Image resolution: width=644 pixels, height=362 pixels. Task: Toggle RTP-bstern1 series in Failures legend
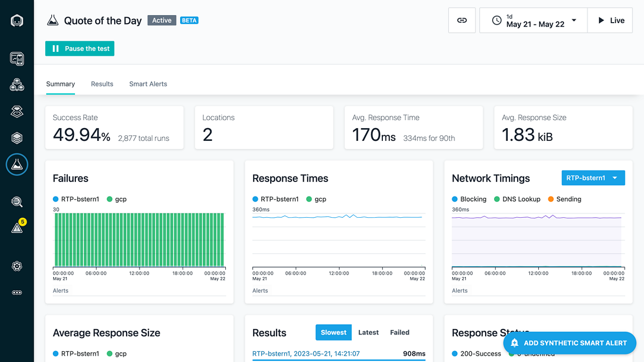(76, 199)
